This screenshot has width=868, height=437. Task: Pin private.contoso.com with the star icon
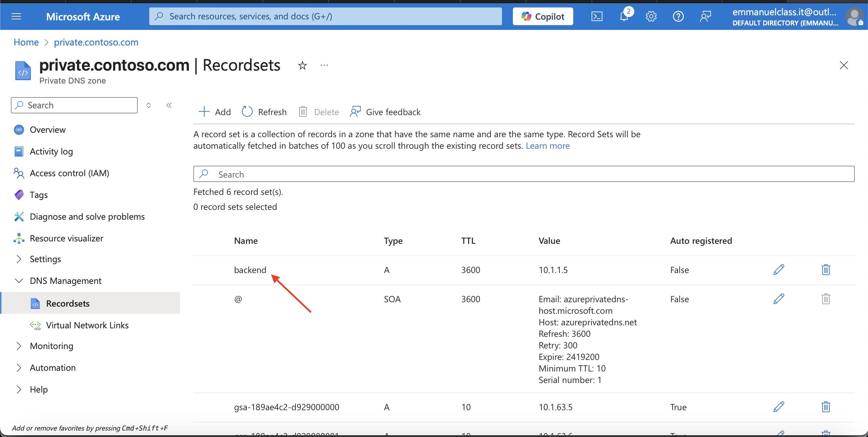[302, 65]
